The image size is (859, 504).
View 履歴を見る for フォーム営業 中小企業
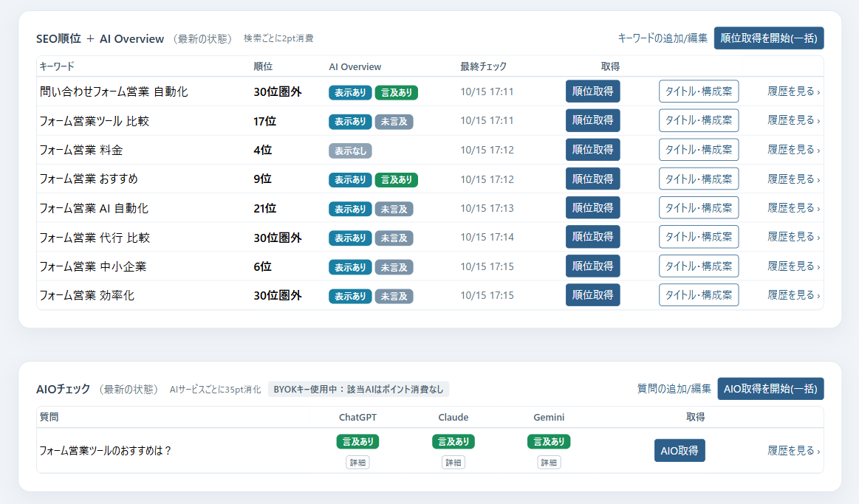click(793, 266)
